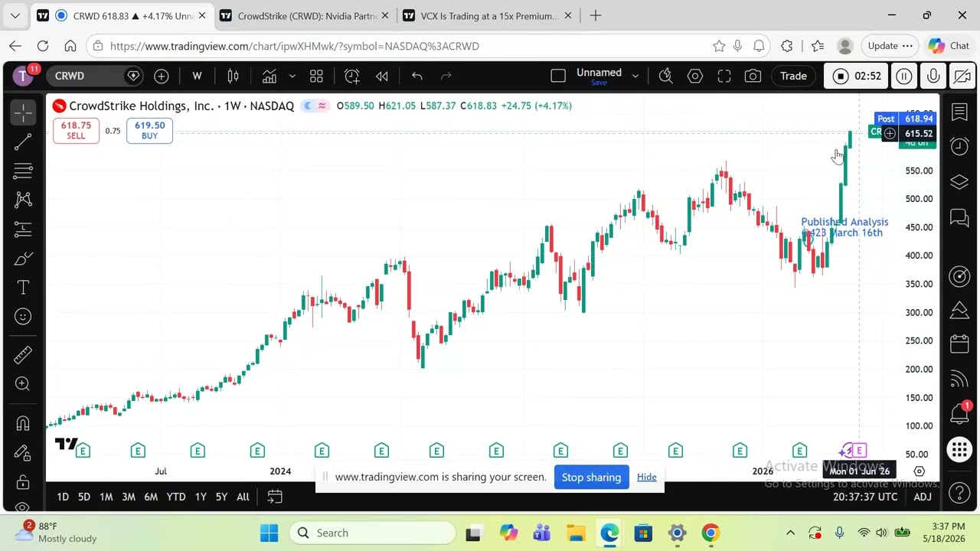Open the economic calendar panel
980x551 pixels.
(x=959, y=344)
